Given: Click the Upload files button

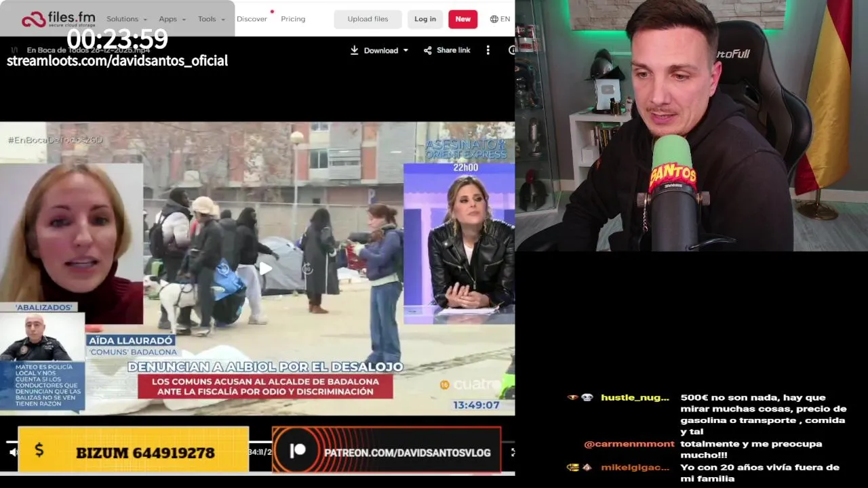Looking at the screenshot, I should (x=368, y=19).
